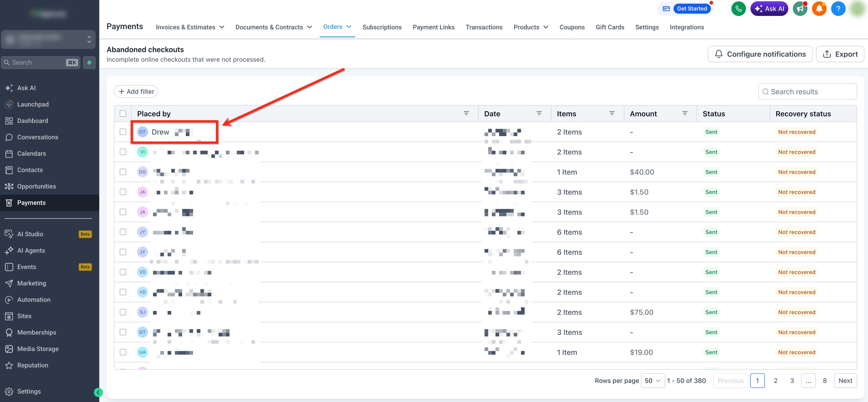
Task: Click the Add filter button
Action: 136,92
